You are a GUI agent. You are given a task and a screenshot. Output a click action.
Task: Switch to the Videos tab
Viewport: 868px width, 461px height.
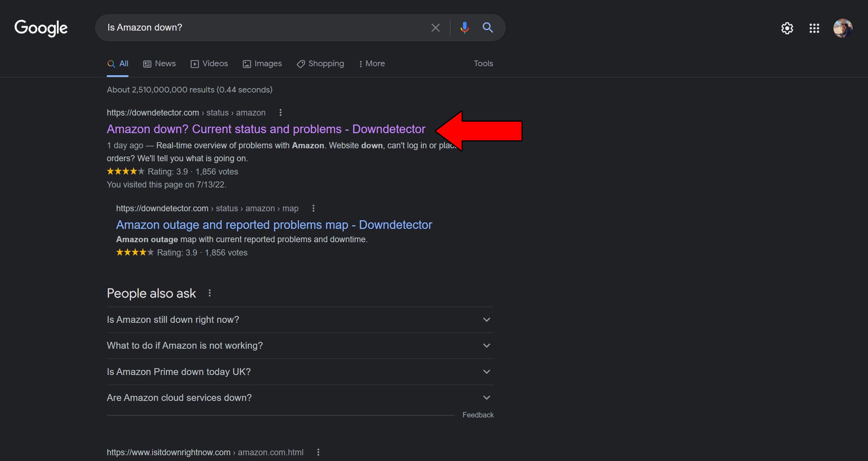click(209, 63)
